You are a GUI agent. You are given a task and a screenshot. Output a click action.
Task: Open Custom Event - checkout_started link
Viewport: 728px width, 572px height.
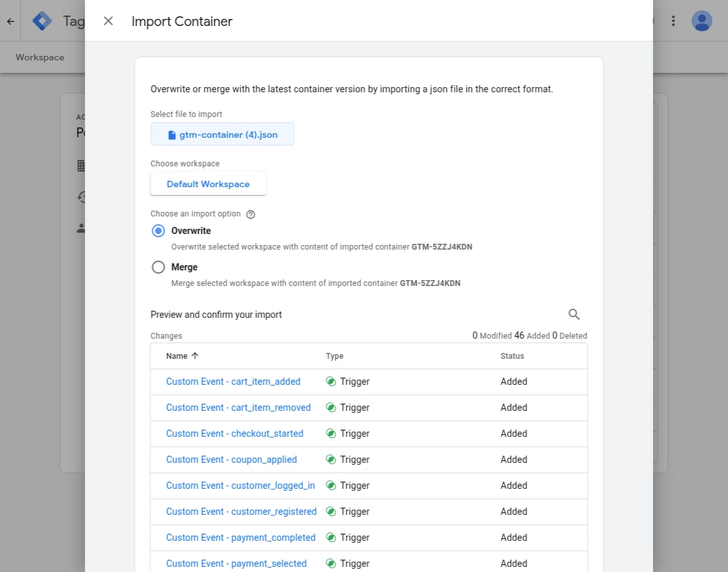click(x=235, y=434)
